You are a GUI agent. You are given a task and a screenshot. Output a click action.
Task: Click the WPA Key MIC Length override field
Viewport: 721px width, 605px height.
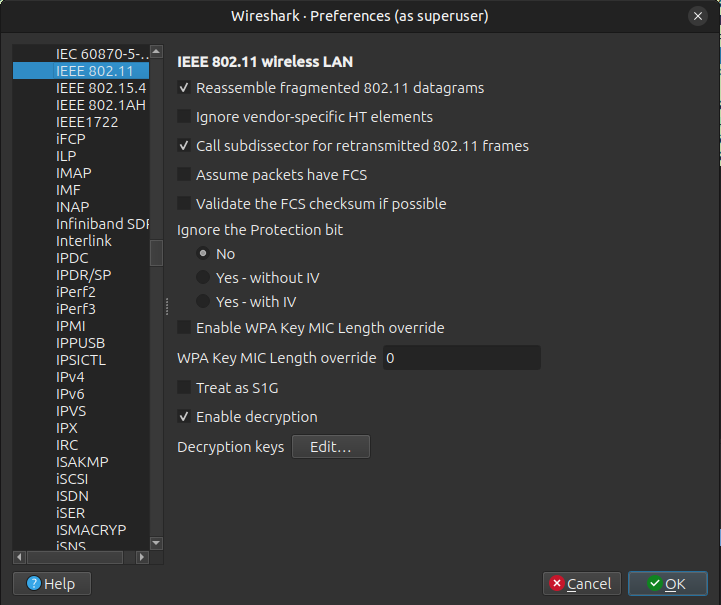coord(461,358)
